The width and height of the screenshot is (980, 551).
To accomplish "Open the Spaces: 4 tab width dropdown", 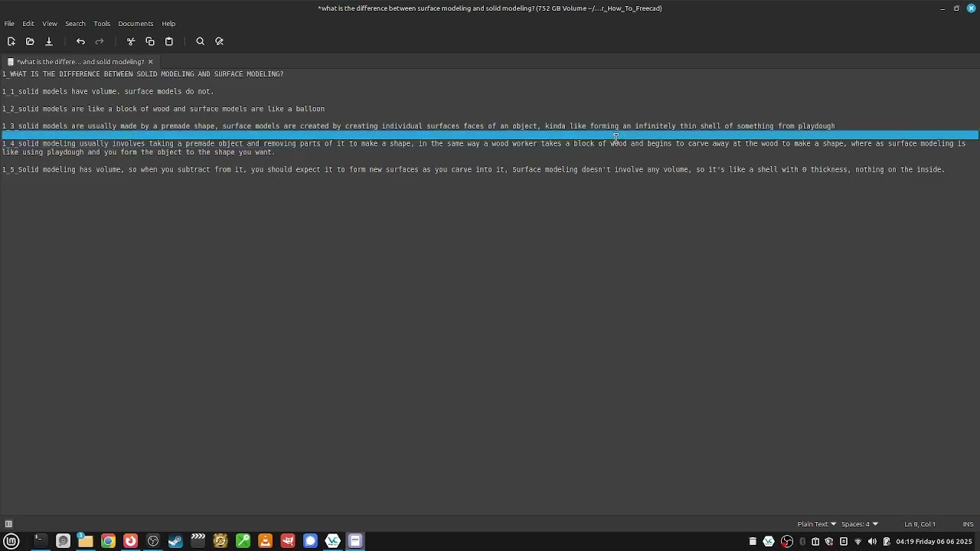I will point(860,524).
